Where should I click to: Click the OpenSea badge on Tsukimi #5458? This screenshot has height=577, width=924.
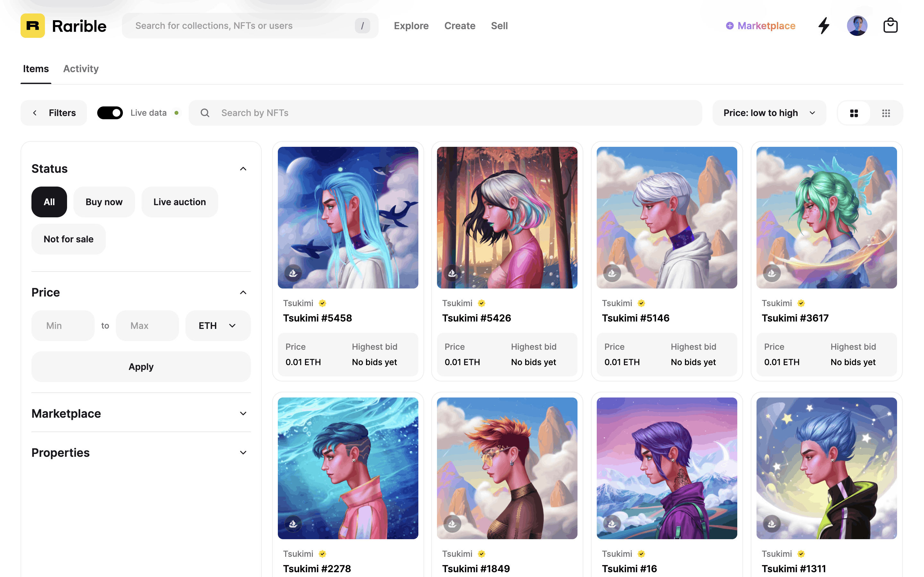pos(293,273)
